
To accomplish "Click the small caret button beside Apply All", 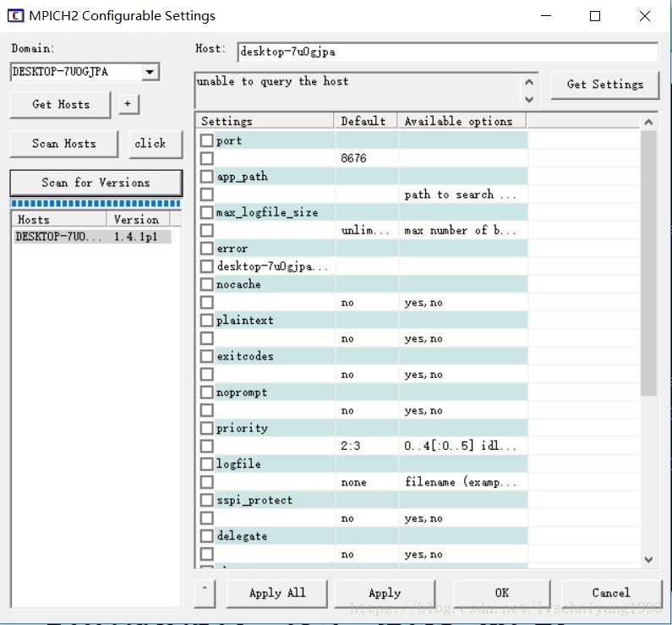I will [x=205, y=594].
